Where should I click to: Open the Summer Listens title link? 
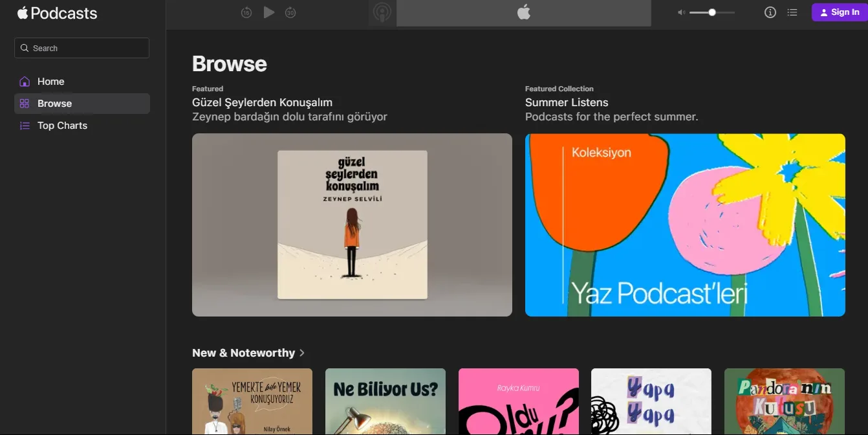pos(567,102)
